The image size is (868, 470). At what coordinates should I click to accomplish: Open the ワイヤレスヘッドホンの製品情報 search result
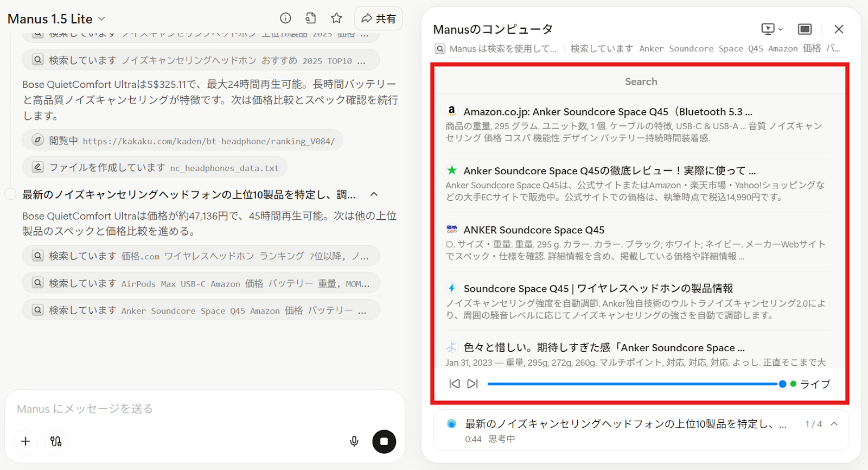(598, 288)
